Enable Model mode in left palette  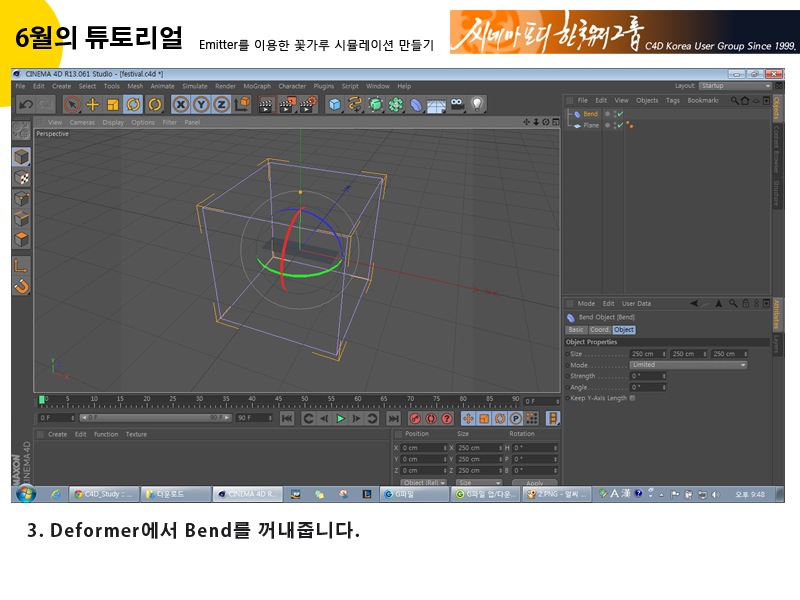(x=21, y=157)
